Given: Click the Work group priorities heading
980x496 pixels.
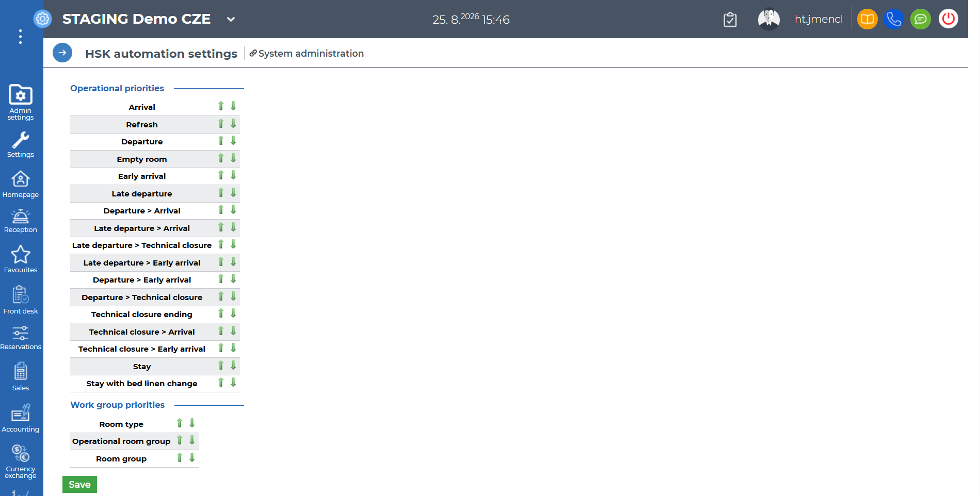Looking at the screenshot, I should [118, 405].
